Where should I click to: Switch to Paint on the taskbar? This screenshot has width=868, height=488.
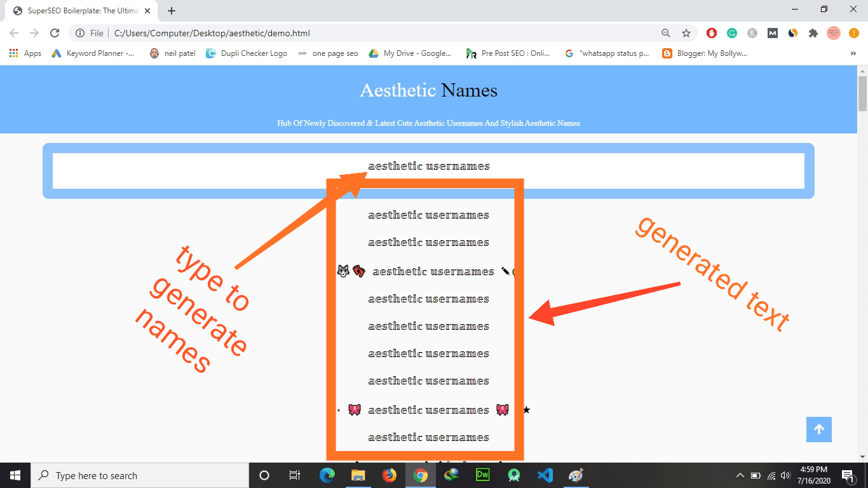pos(576,475)
